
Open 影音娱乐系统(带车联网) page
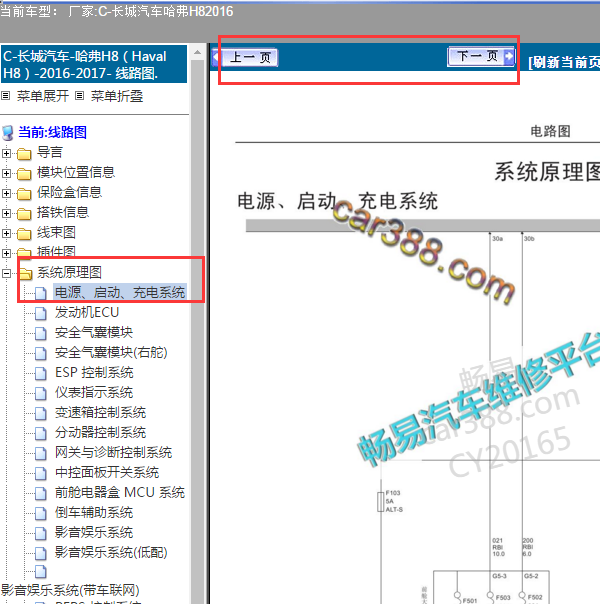coord(70,590)
